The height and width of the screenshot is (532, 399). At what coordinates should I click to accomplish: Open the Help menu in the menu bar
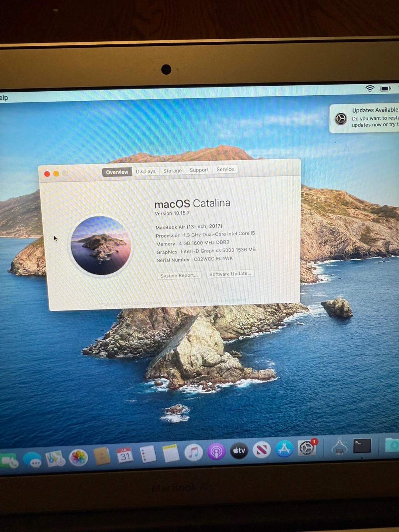(4, 98)
